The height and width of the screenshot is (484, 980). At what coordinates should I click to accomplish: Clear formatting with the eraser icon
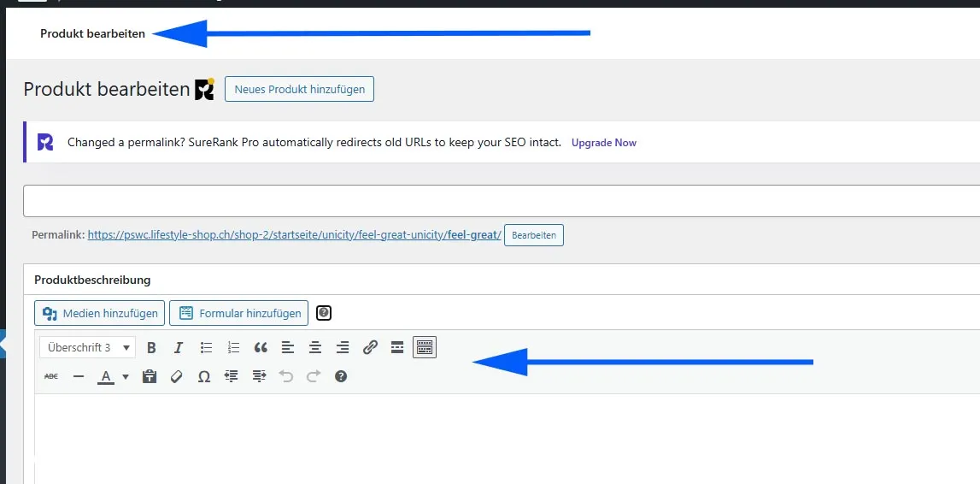pos(176,376)
